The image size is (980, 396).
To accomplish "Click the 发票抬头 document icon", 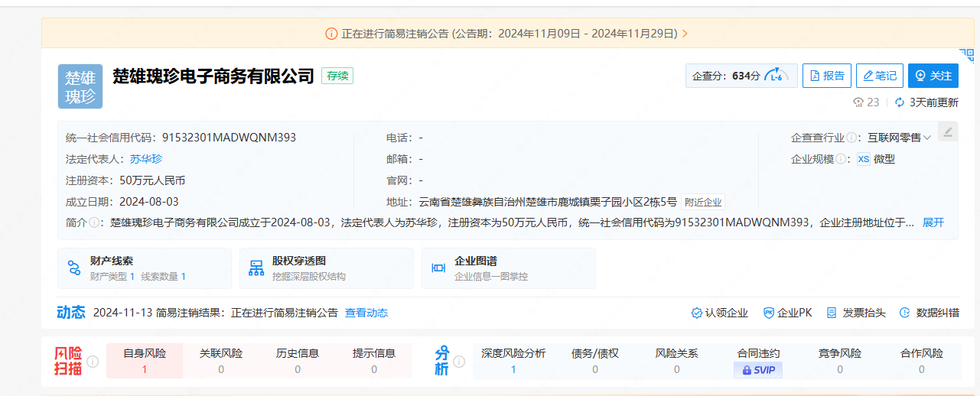I will pyautogui.click(x=832, y=313).
